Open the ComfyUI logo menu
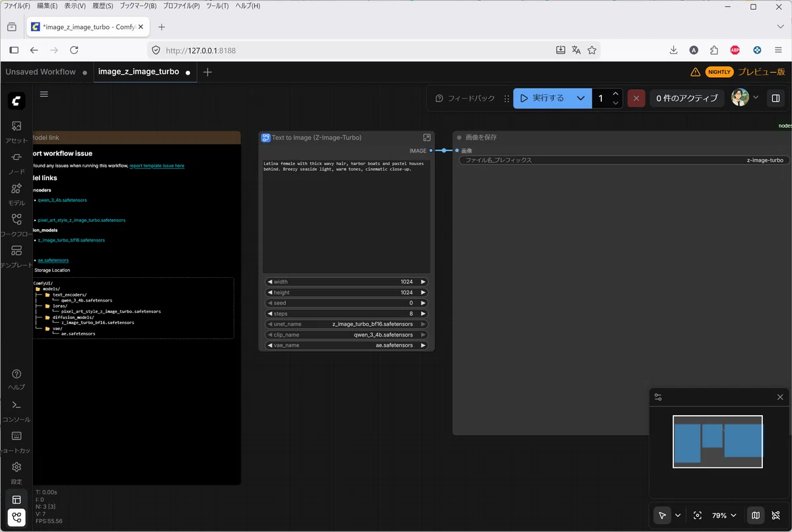The image size is (792, 532). [x=16, y=101]
